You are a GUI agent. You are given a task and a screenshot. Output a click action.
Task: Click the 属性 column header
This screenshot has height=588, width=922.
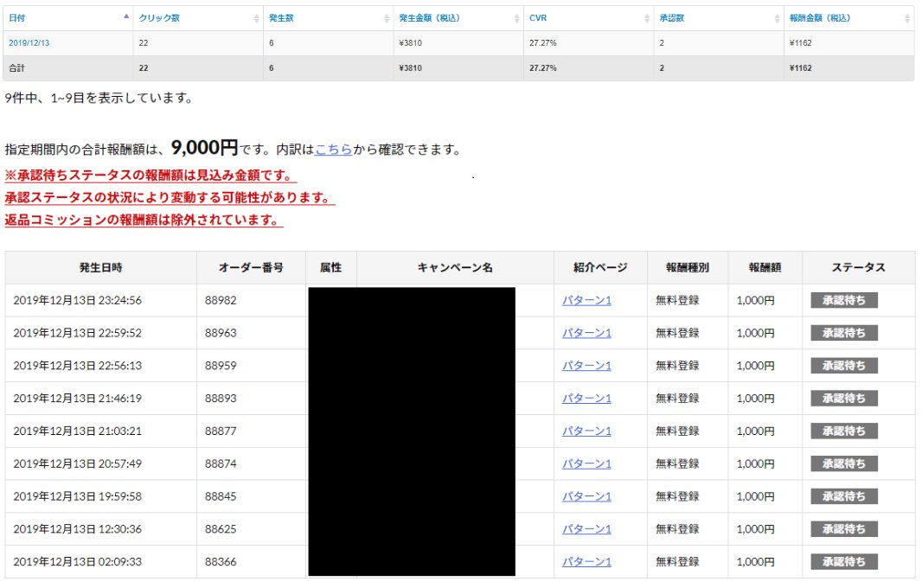point(331,267)
